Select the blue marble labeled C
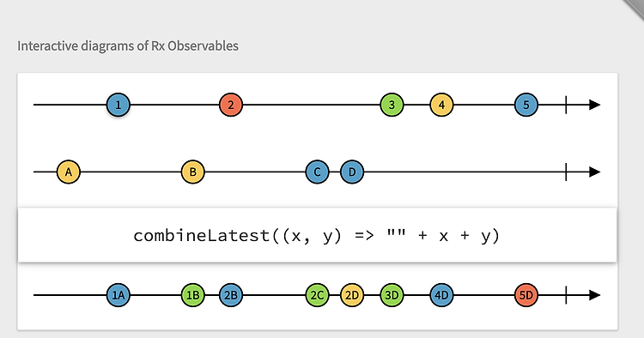The width and height of the screenshot is (644, 338). [x=317, y=172]
